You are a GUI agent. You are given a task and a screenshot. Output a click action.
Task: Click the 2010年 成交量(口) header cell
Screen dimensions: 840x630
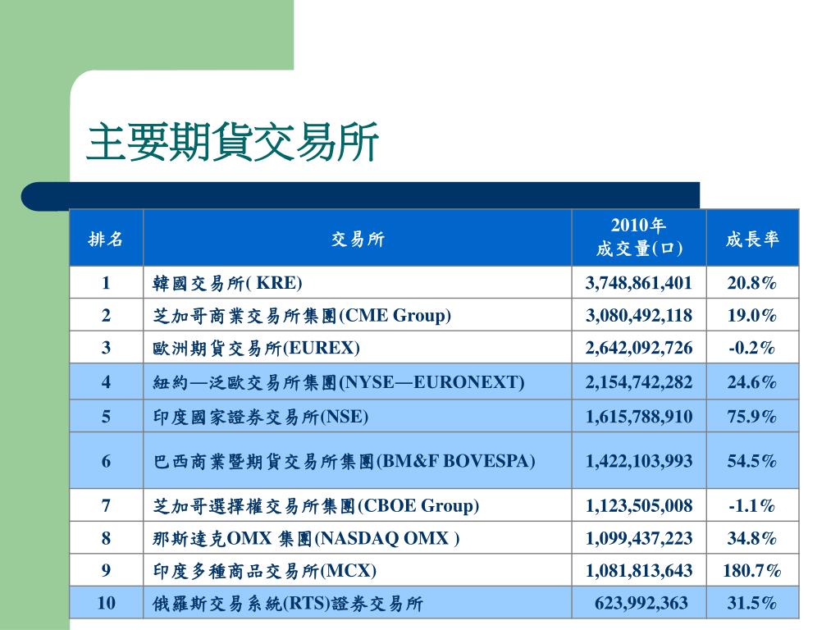point(638,237)
